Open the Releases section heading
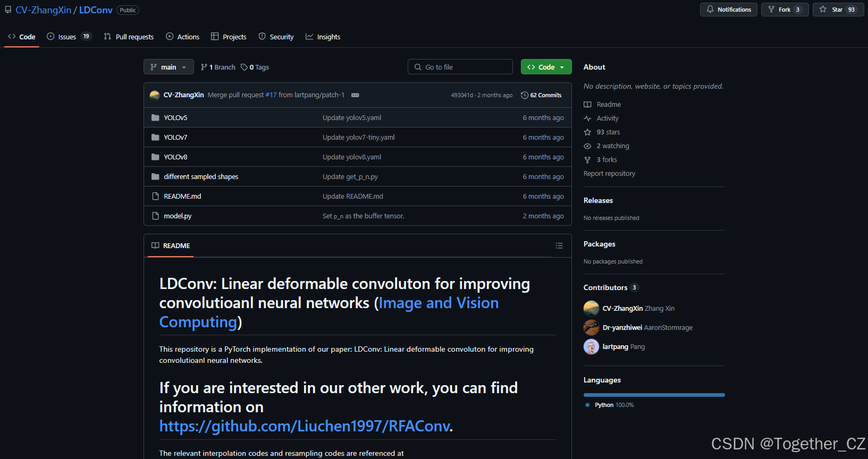The width and height of the screenshot is (868, 459). [x=598, y=200]
